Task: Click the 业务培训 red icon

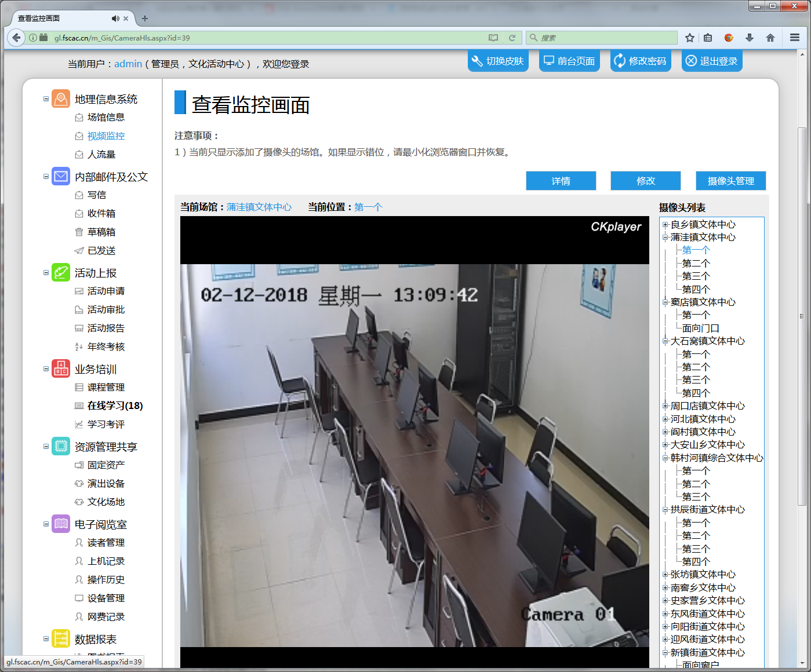Action: 61,369
